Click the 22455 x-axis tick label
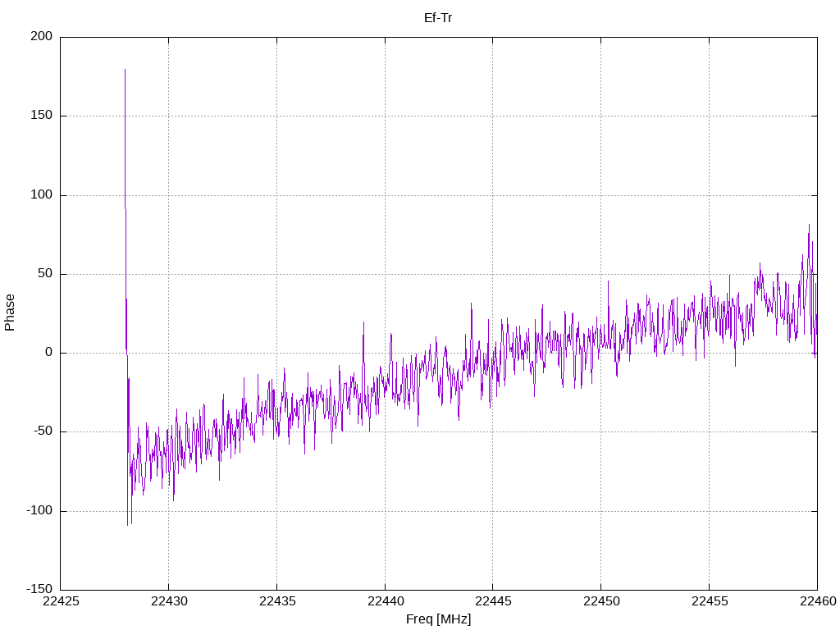The height and width of the screenshot is (630, 840). tap(710, 601)
